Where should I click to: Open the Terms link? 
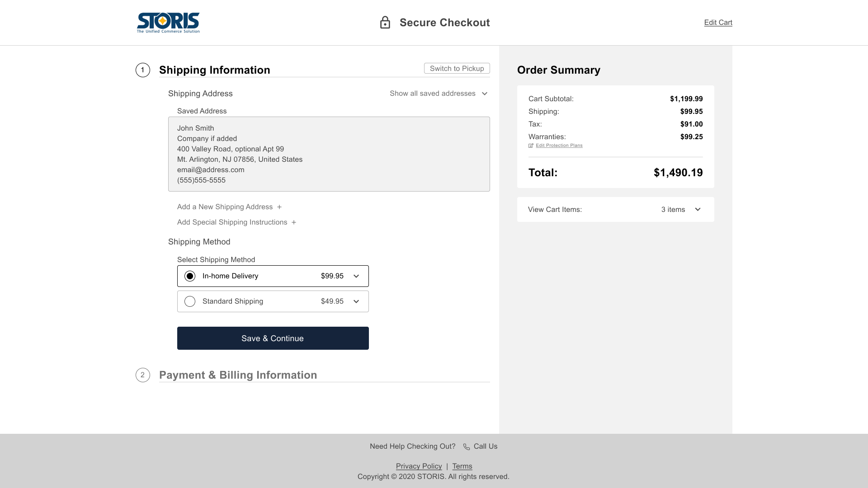click(462, 466)
